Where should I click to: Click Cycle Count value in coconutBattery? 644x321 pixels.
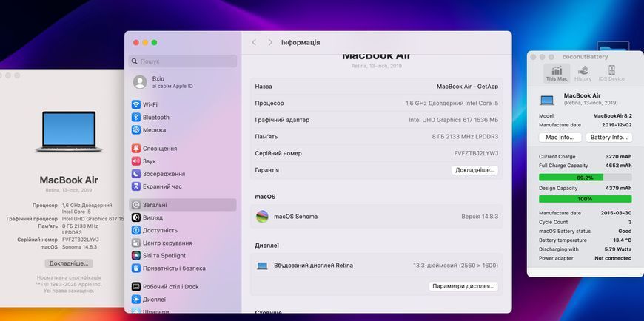tap(630, 222)
